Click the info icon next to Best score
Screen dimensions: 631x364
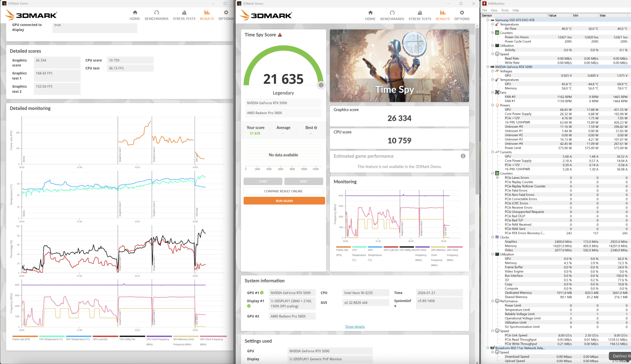coord(315,128)
